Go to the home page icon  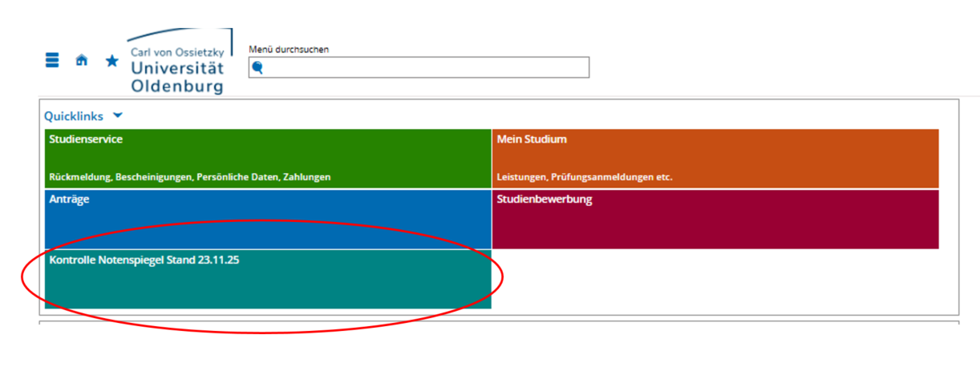81,61
